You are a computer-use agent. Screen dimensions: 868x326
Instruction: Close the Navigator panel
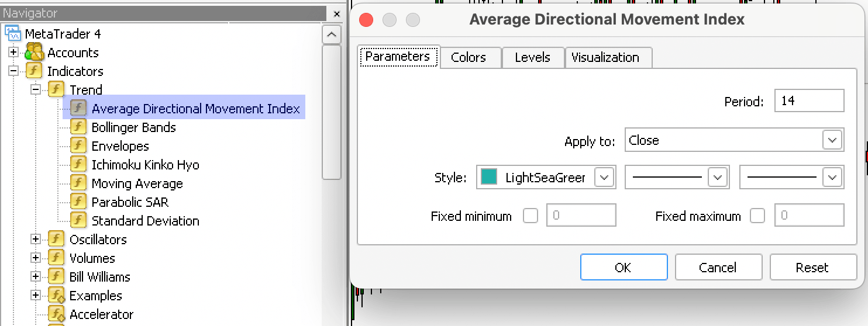[336, 13]
